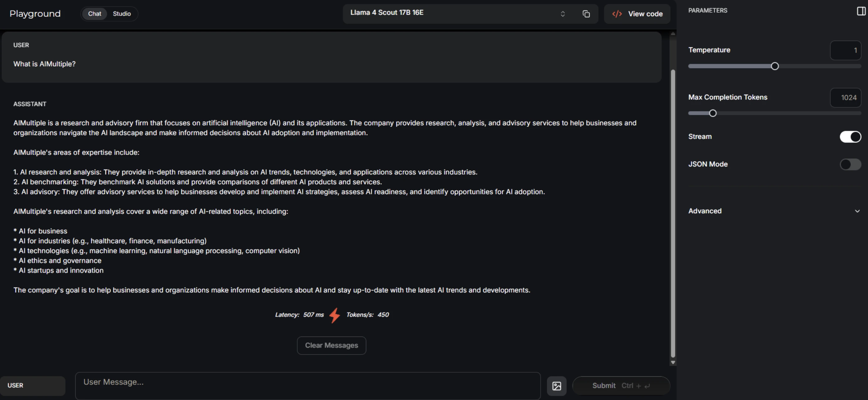
Task: Click the 'Latency: 507 ms' text
Action: click(299, 315)
